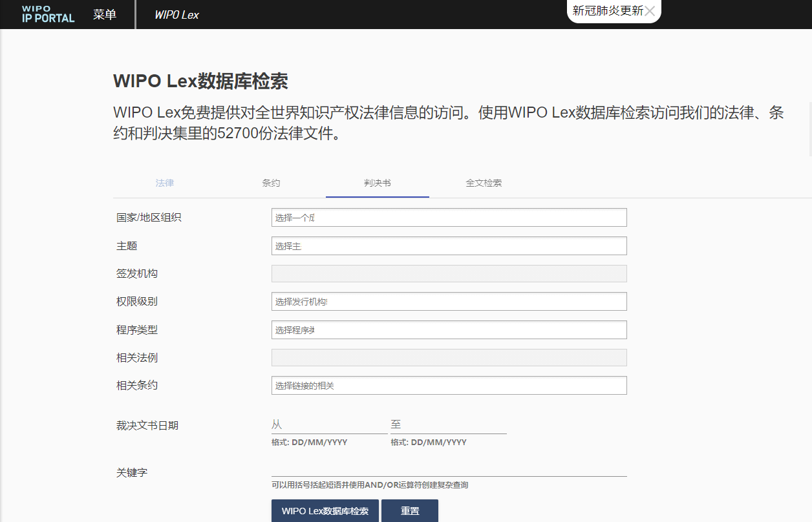Open the 权限级别 selection box

[x=449, y=302]
